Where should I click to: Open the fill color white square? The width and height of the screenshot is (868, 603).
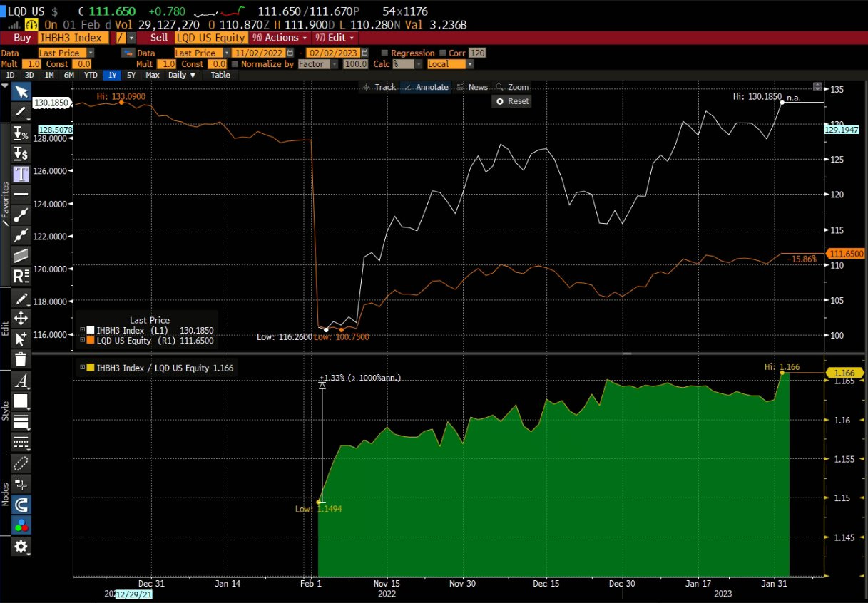21,401
